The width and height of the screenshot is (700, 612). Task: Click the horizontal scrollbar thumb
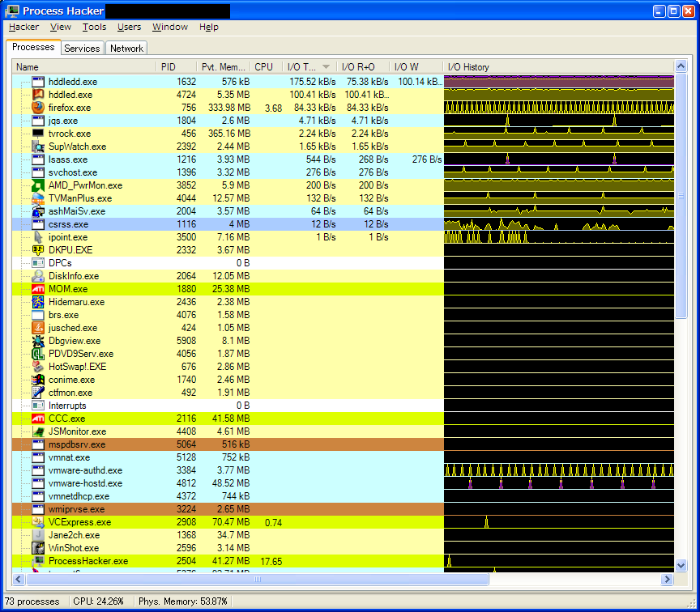(258, 579)
